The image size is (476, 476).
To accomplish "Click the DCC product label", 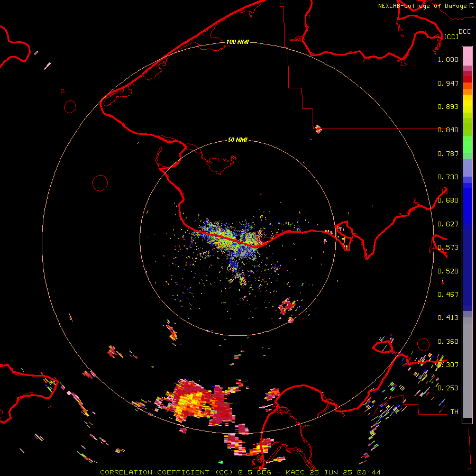I will [x=464, y=32].
